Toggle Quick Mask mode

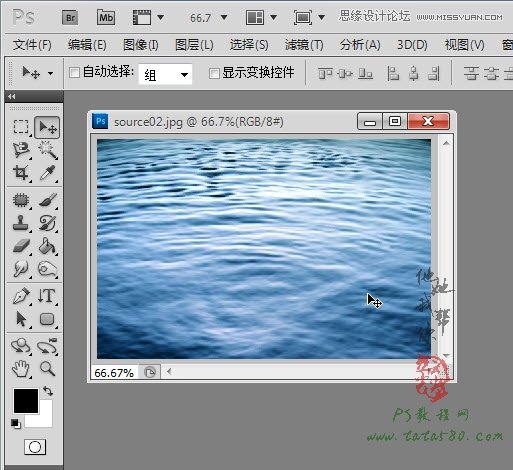point(35,447)
